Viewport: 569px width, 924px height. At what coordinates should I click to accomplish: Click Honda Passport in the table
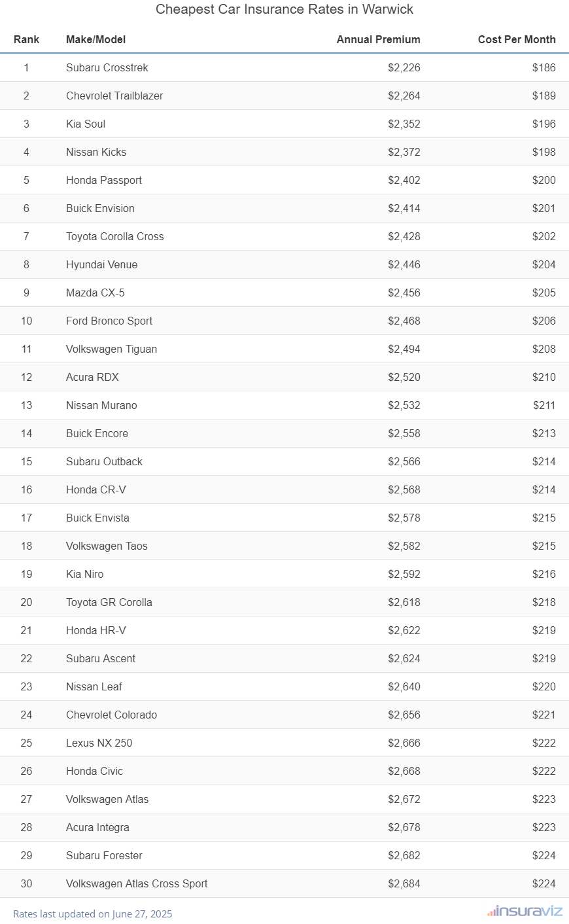pos(104,180)
